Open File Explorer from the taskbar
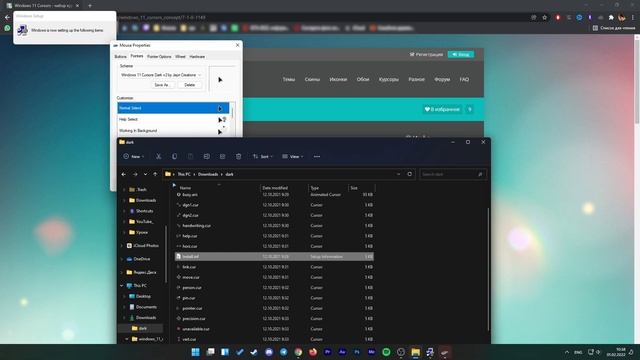 (x=416, y=352)
